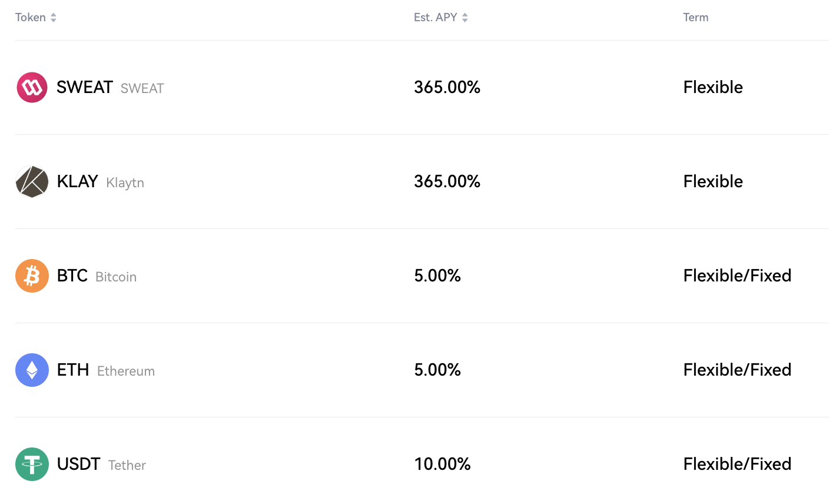Screen dimensions: 829x504
Task: Click the SWEAT token logo icon
Action: [32, 87]
